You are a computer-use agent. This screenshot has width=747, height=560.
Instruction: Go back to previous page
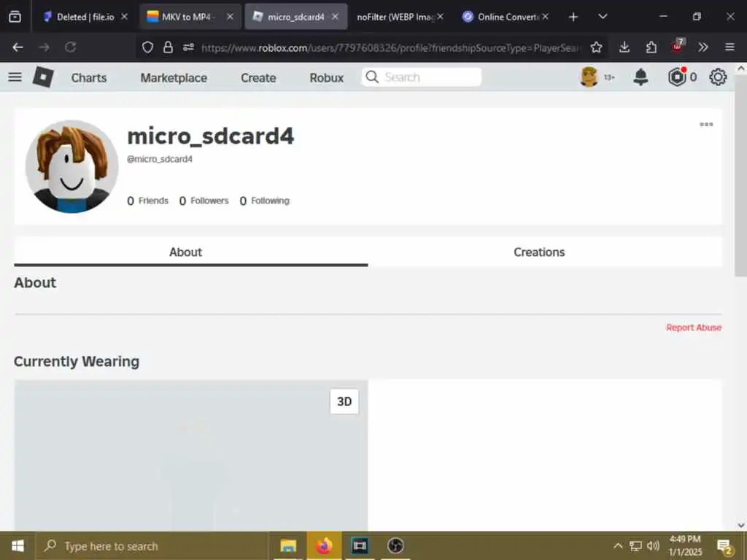(18, 47)
